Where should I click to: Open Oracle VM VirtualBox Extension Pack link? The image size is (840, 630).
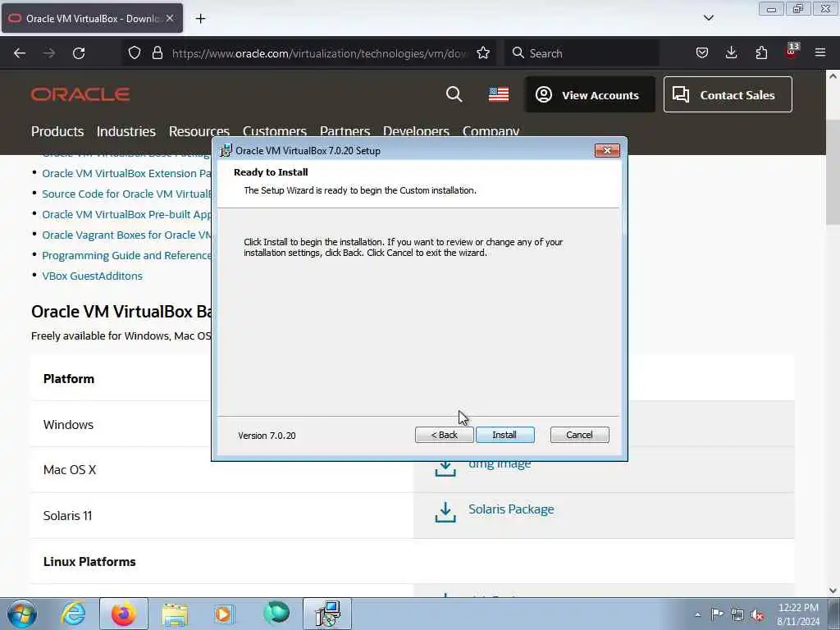click(x=126, y=174)
